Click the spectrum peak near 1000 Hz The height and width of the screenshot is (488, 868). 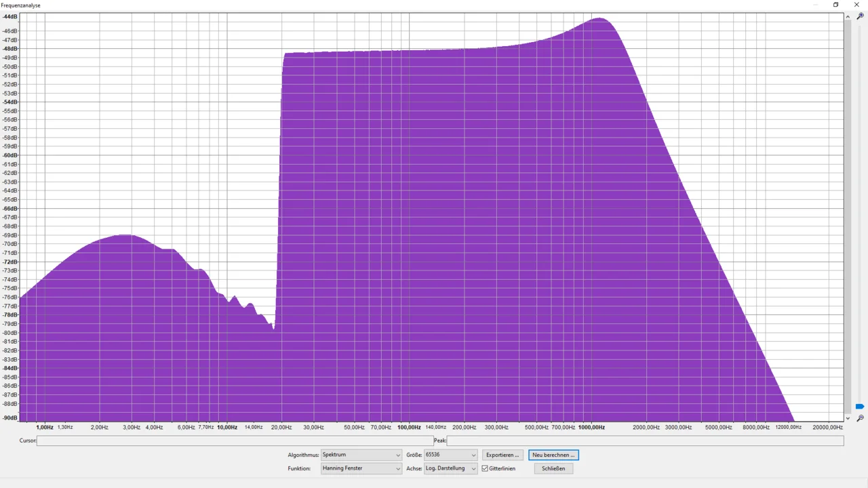[599, 20]
